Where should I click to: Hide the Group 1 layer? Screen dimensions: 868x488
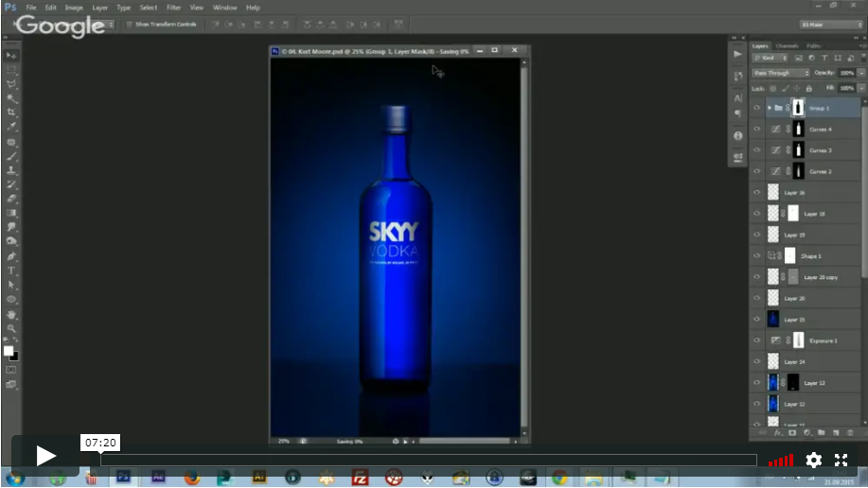(756, 108)
